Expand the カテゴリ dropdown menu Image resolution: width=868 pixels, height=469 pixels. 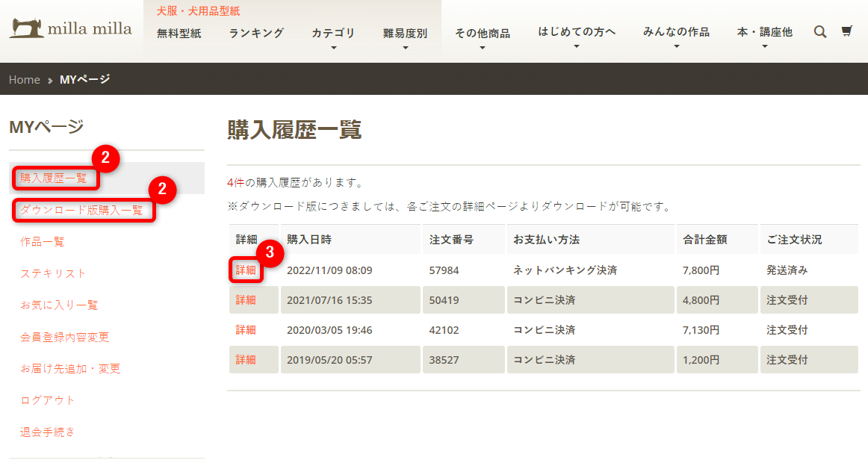click(x=333, y=34)
